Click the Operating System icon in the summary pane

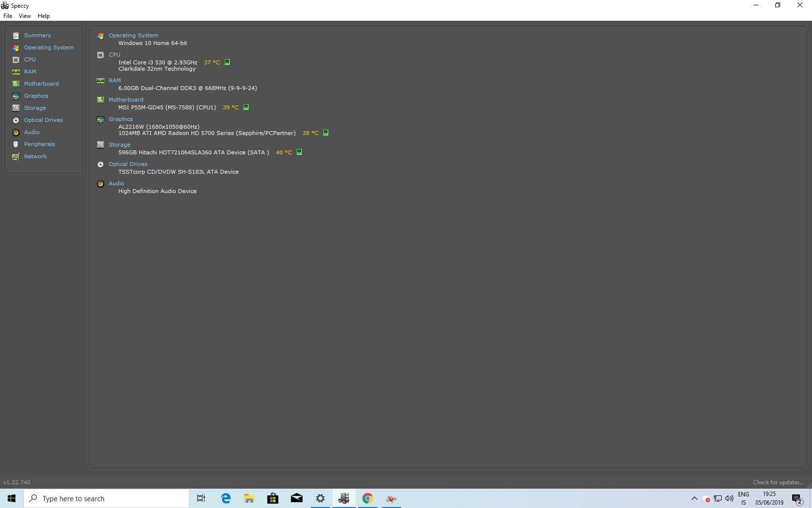[x=101, y=36]
